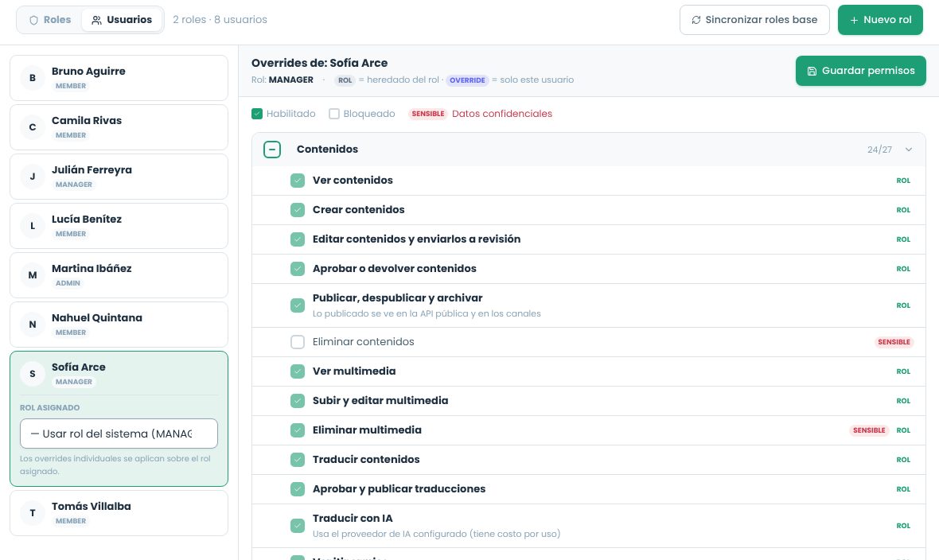
Task: Enable the Eliminar contenidos permission
Action: click(298, 342)
